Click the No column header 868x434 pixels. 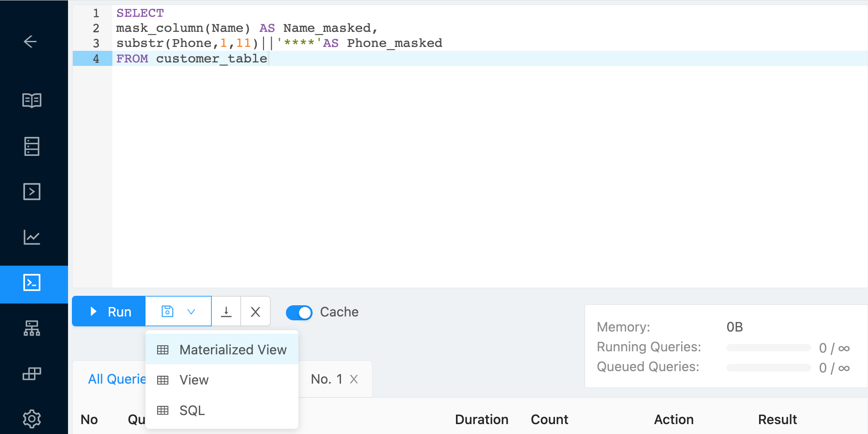89,419
